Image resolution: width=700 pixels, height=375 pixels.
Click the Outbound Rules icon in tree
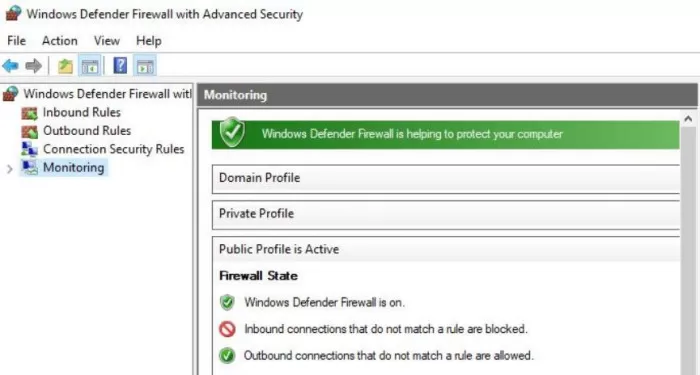point(29,131)
